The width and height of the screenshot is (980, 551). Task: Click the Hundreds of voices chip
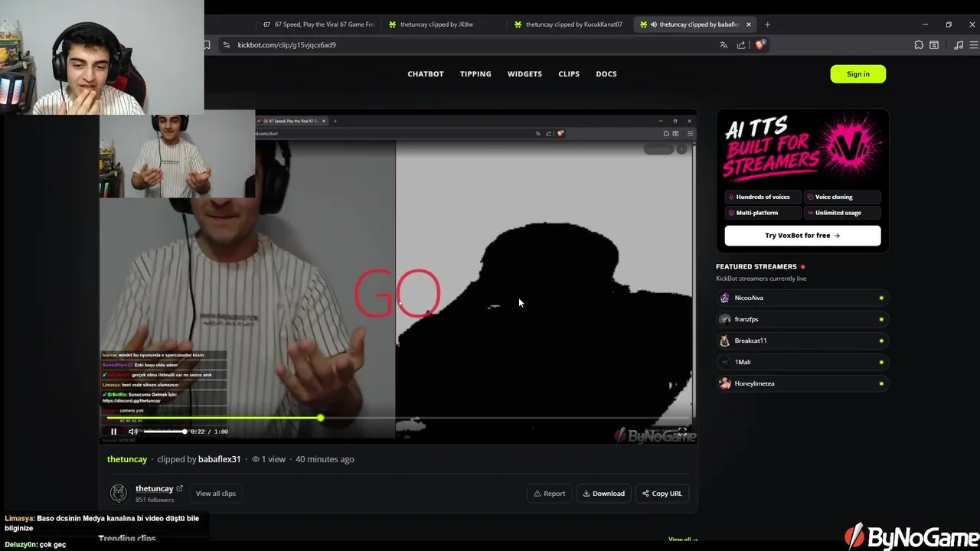[x=763, y=197]
